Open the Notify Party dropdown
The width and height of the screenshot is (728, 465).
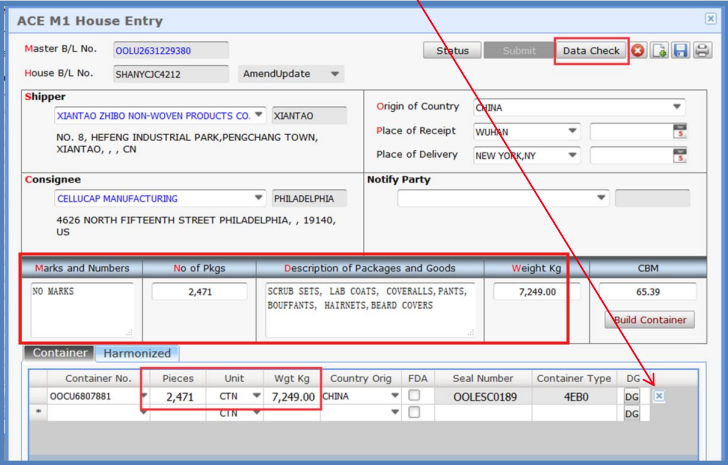tap(601, 198)
